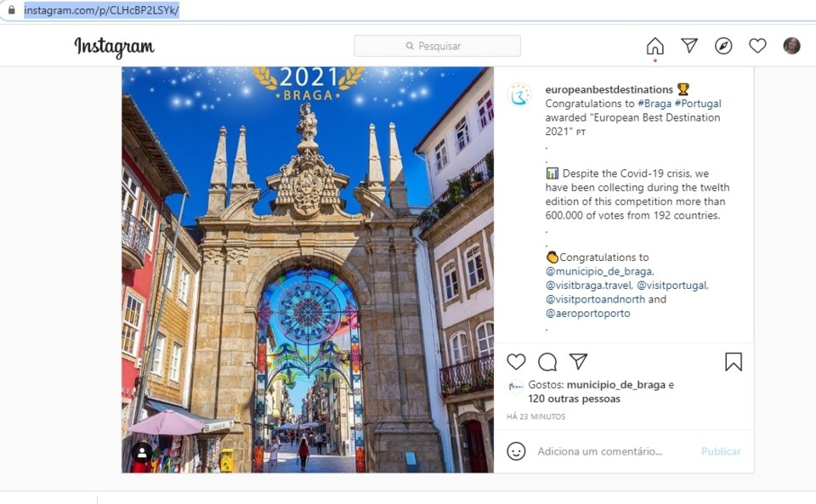Open your profile avatar in header
816x504 pixels.
[x=791, y=46]
